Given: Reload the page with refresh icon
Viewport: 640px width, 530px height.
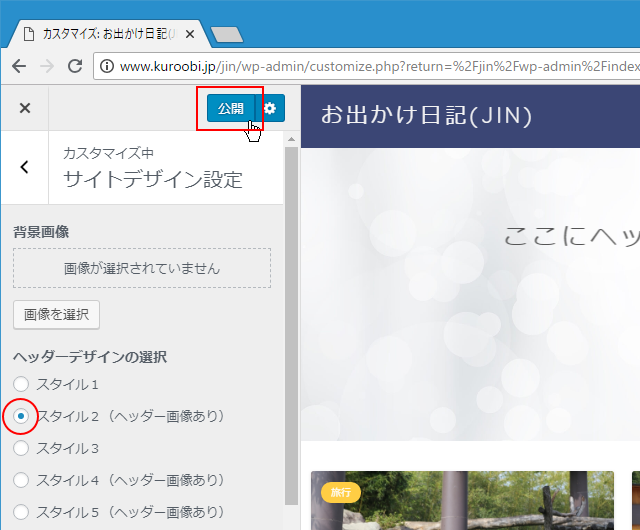Looking at the screenshot, I should (x=74, y=67).
